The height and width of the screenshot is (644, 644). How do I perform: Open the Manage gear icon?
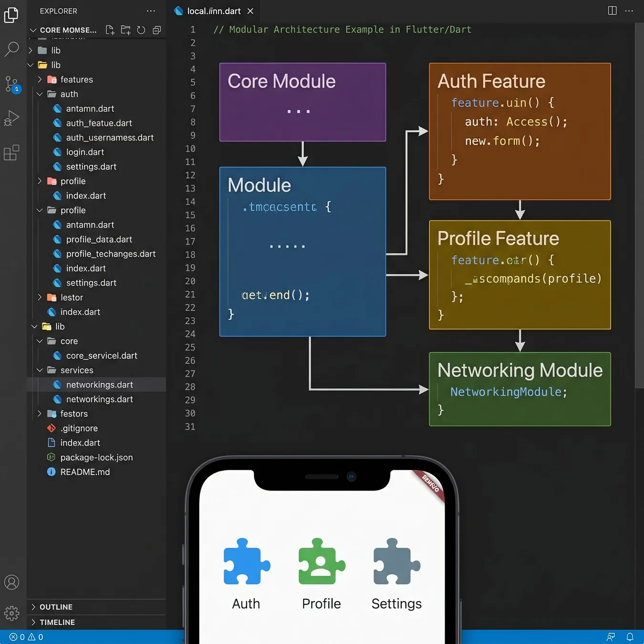tap(11, 613)
